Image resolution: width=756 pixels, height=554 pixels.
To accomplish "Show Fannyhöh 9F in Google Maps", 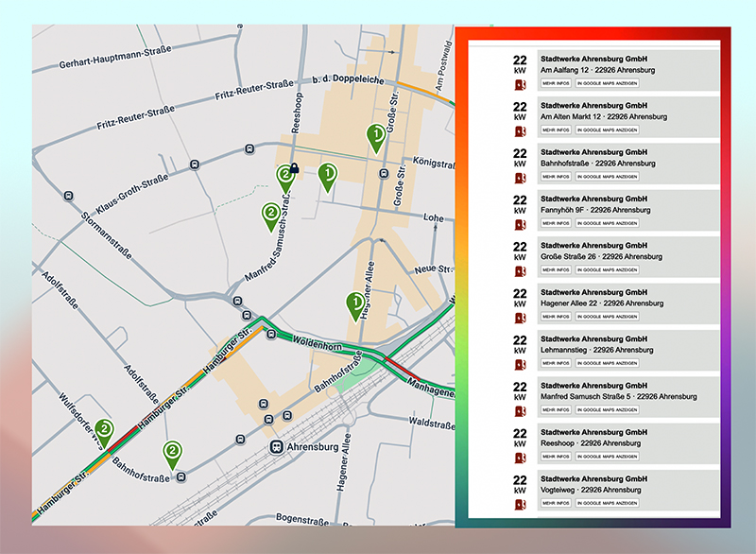I will [x=608, y=223].
